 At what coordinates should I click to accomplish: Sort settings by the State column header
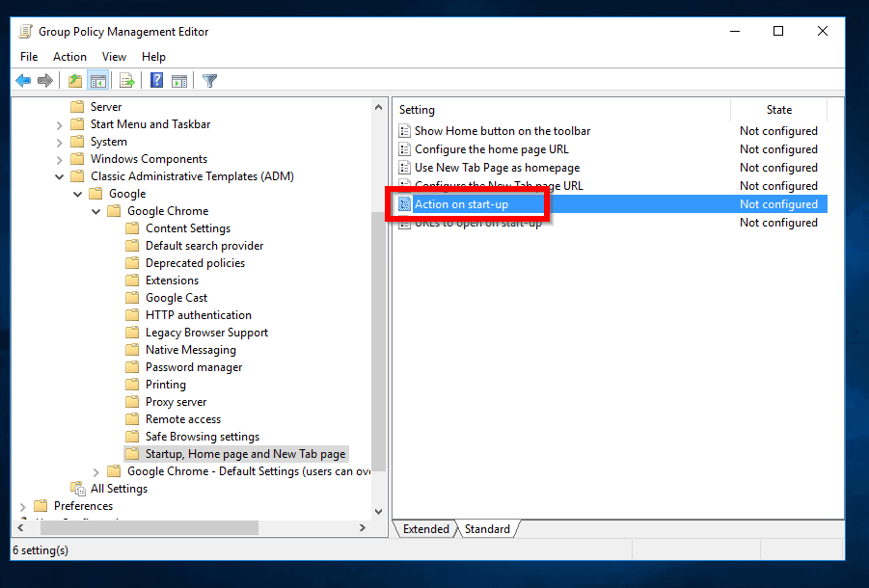(778, 110)
